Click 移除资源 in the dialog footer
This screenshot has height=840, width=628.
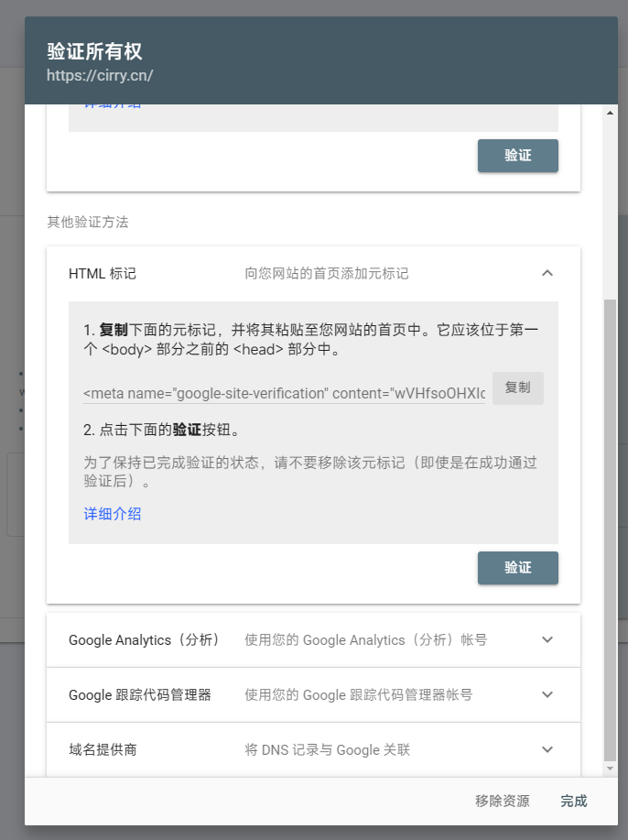pyautogui.click(x=502, y=802)
